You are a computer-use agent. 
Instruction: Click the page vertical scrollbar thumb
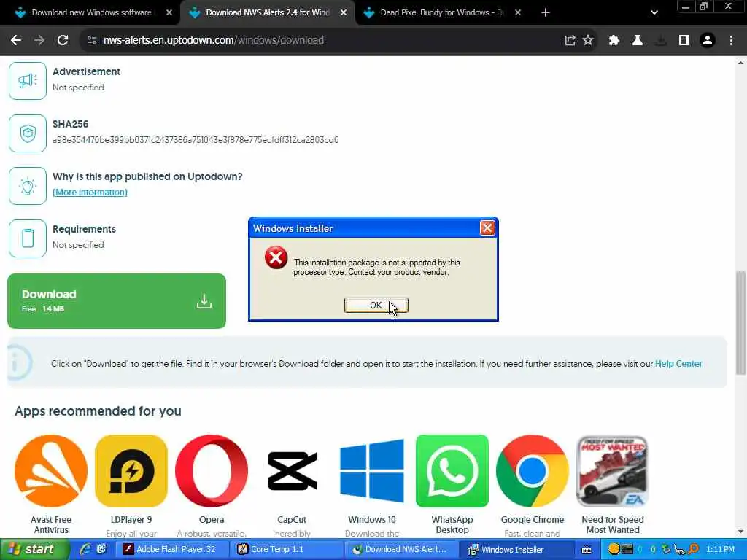(740, 323)
